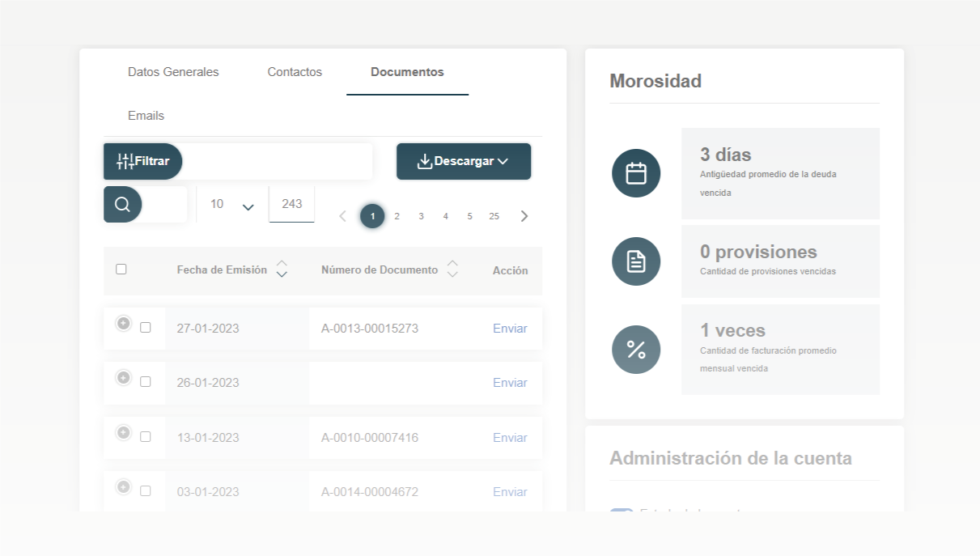Open the rows-per-page dropdown showing 10
Image resolution: width=980 pixels, height=556 pixels.
click(231, 205)
